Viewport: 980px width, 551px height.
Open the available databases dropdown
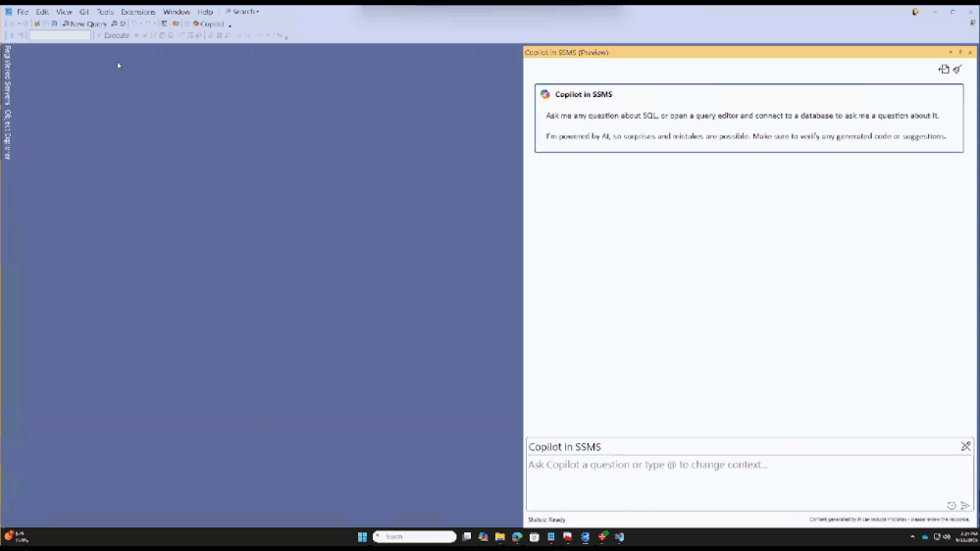coord(60,35)
